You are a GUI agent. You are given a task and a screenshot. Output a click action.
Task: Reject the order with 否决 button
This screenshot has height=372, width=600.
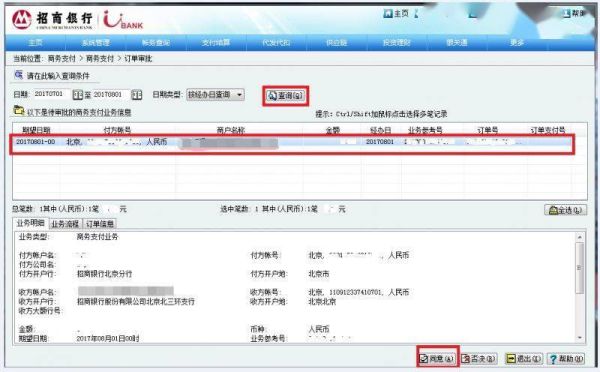click(478, 359)
